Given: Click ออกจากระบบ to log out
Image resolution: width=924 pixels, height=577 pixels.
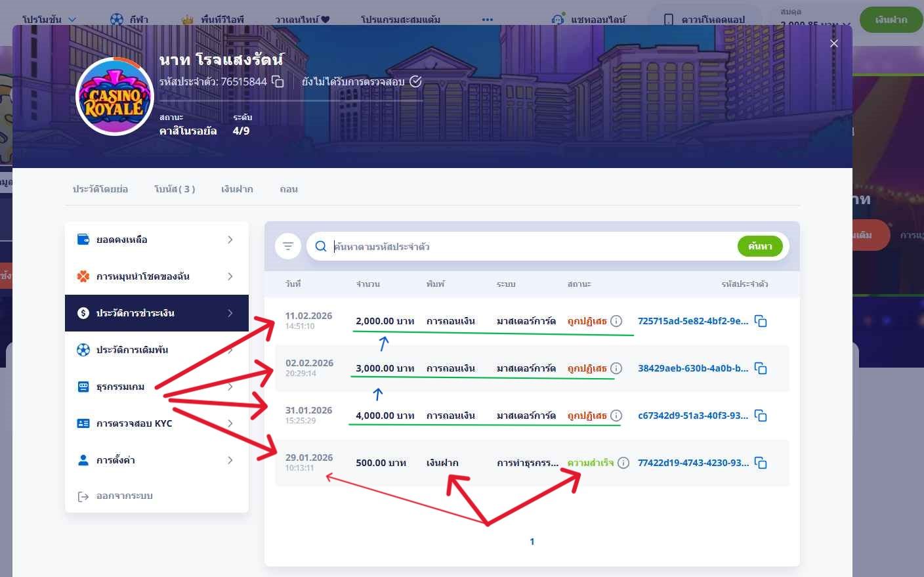Looking at the screenshot, I should coord(124,496).
